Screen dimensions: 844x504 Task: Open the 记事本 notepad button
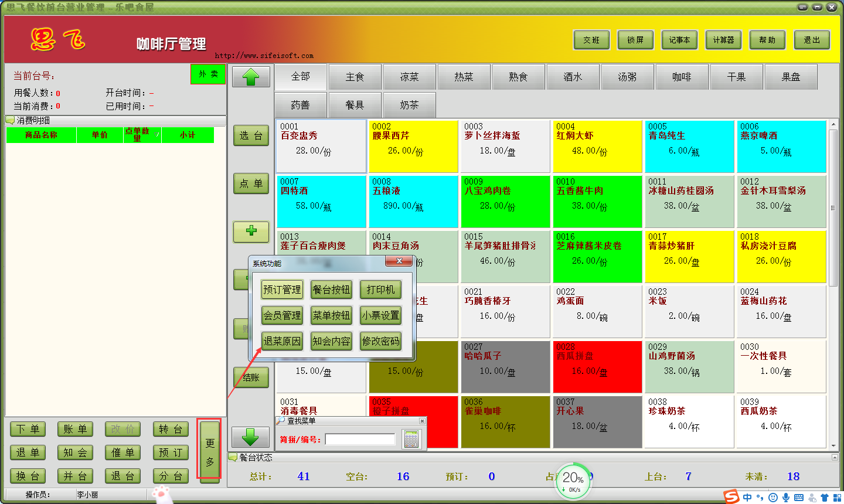tap(679, 40)
